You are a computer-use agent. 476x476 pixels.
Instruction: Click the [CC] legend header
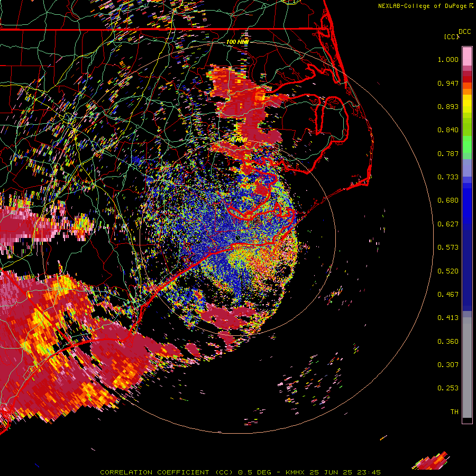point(452,36)
